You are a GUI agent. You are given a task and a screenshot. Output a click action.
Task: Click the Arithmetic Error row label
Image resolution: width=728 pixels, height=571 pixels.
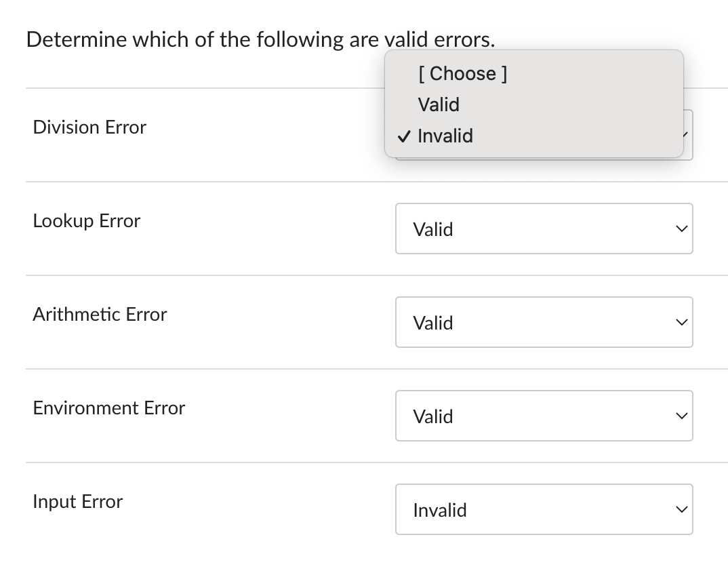coord(100,315)
